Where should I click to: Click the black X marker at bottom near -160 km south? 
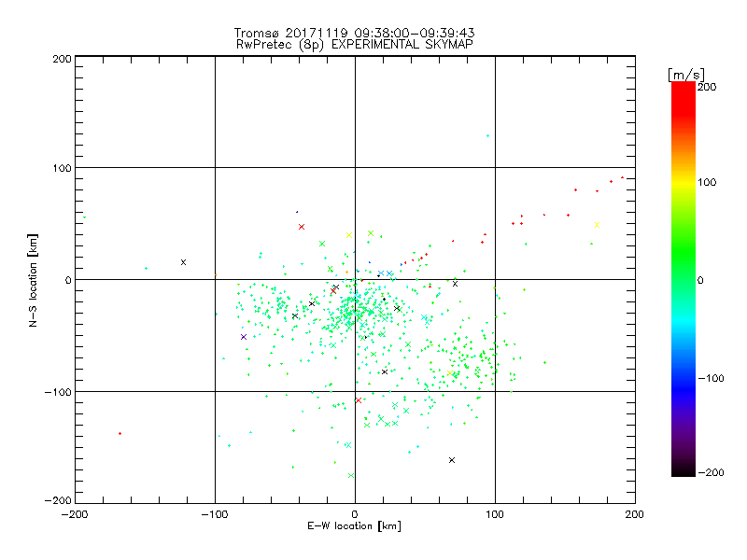[x=452, y=460]
